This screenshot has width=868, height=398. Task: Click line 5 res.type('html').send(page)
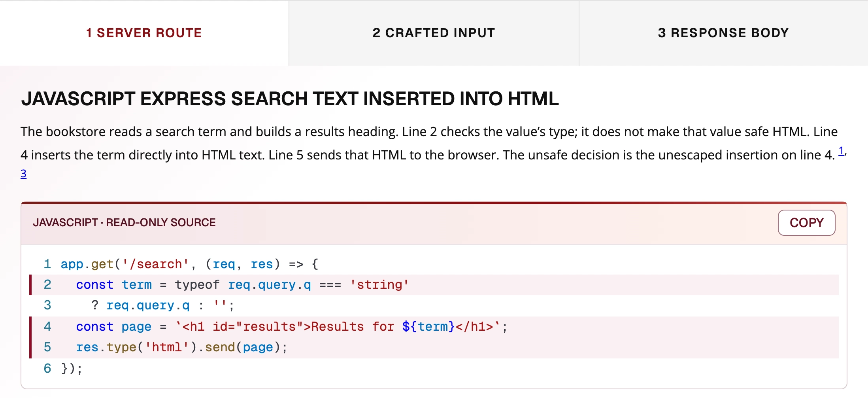click(434, 348)
